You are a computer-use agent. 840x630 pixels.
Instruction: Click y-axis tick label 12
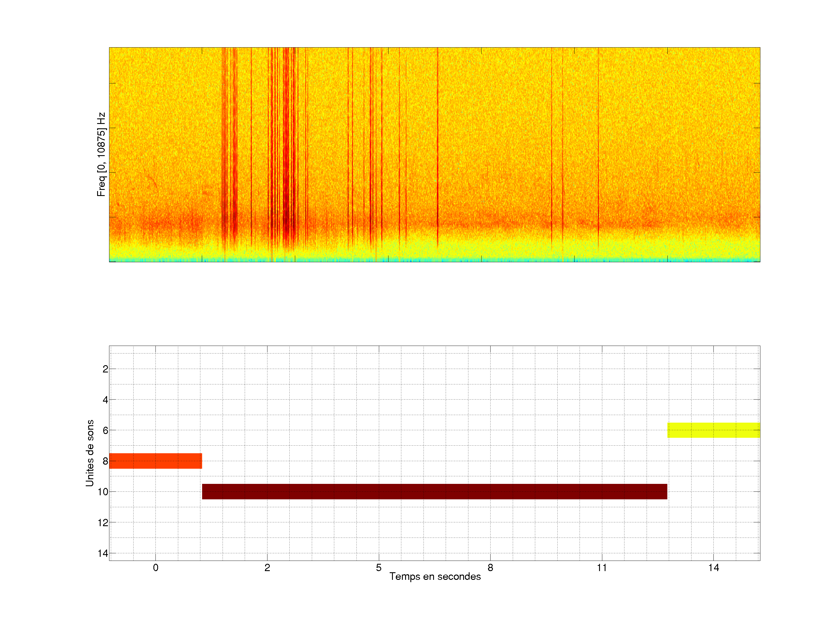(103, 523)
